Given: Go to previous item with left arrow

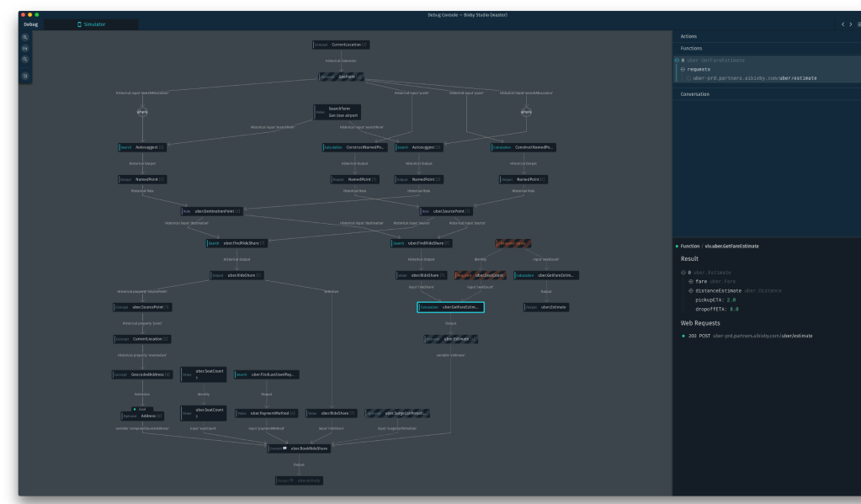Looking at the screenshot, I should coord(842,24).
